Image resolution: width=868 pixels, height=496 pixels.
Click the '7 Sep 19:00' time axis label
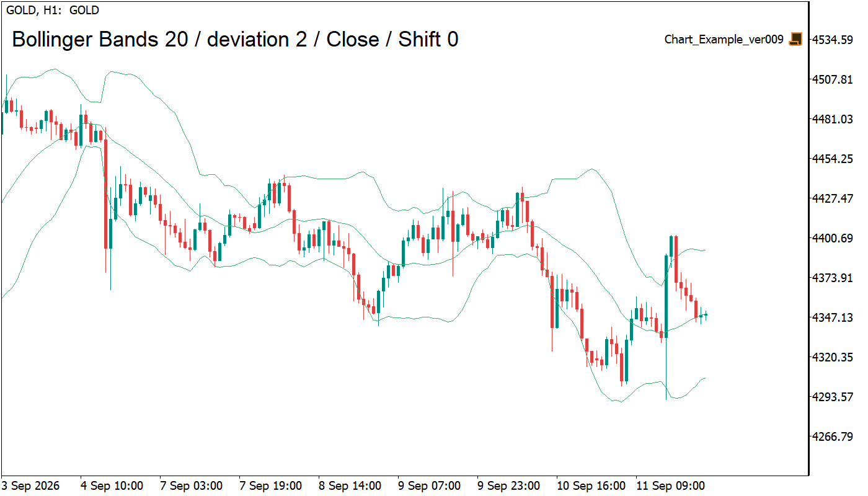[x=270, y=485]
